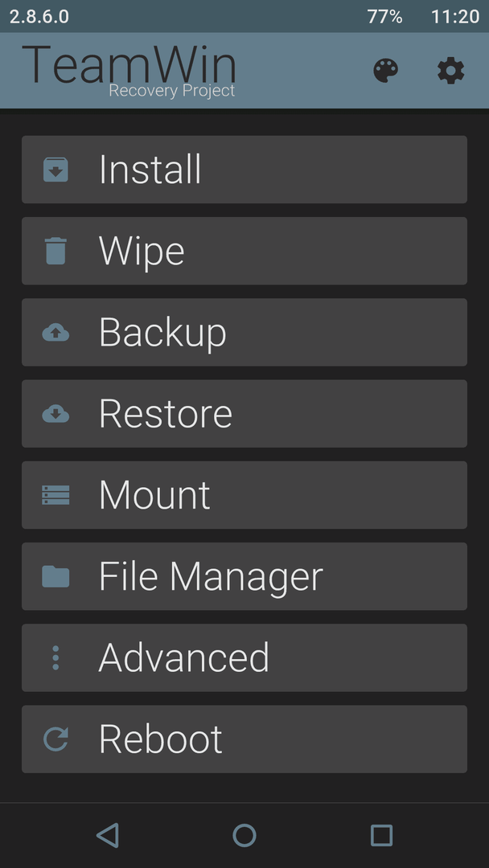Tap the Restore cloud-download icon
This screenshot has height=868, width=489.
(56, 414)
